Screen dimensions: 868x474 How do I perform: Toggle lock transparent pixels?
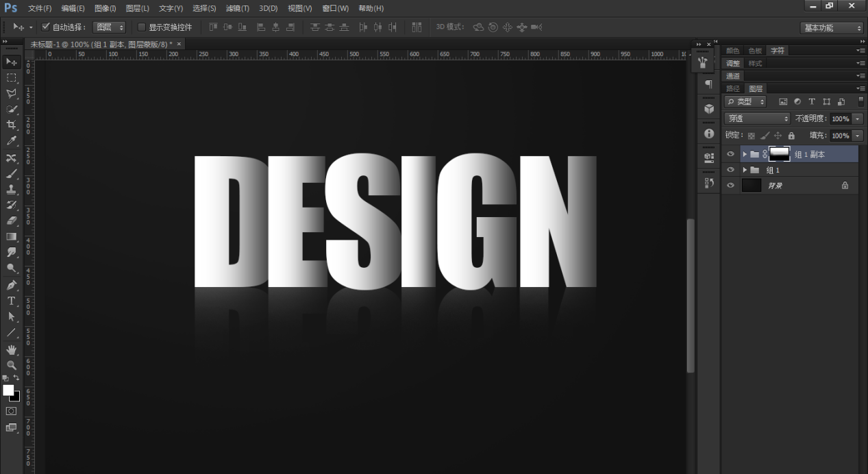point(752,136)
